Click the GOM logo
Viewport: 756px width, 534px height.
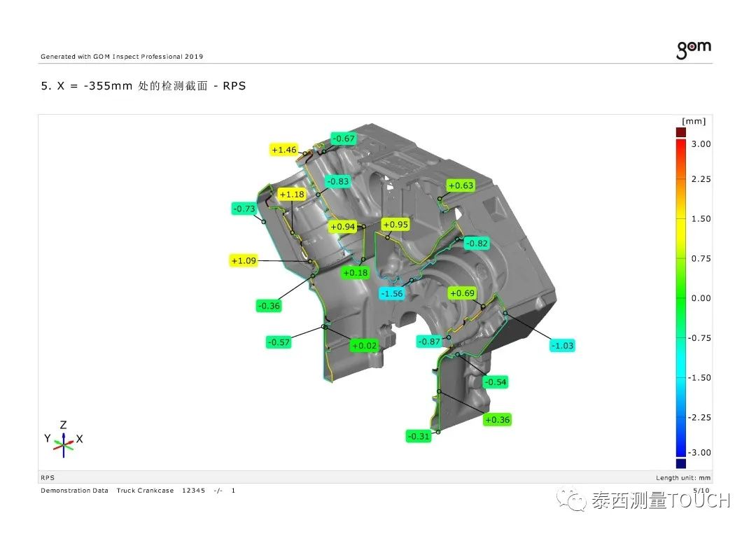click(x=694, y=49)
